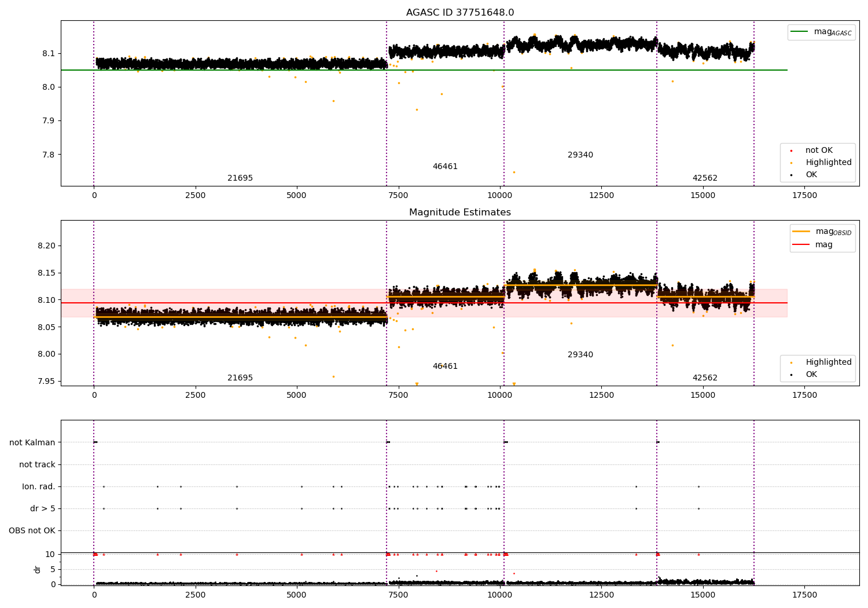Image resolution: width=868 pixels, height=608 pixels.
Task: Click y-axis tick 8.10 in middle plot
Action: [46, 300]
